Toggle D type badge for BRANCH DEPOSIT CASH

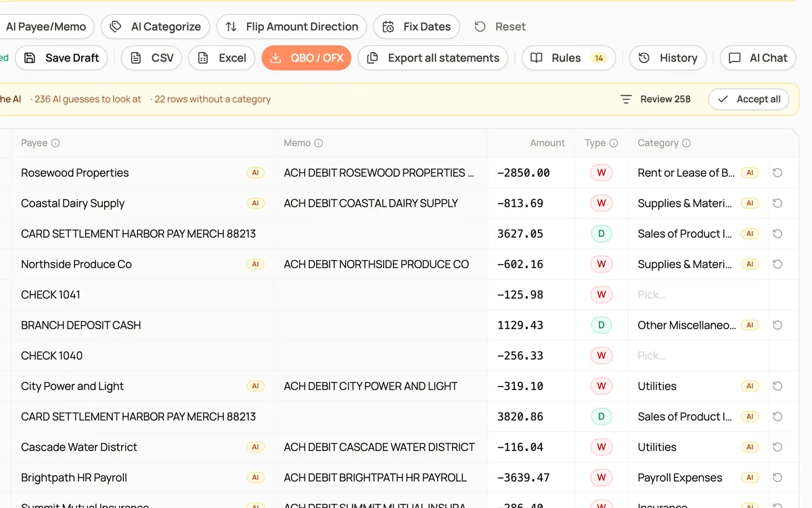tap(601, 325)
